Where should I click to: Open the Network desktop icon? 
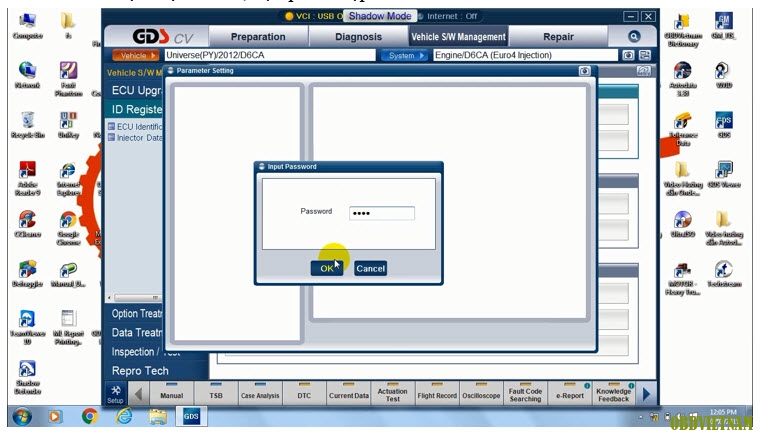(x=28, y=75)
